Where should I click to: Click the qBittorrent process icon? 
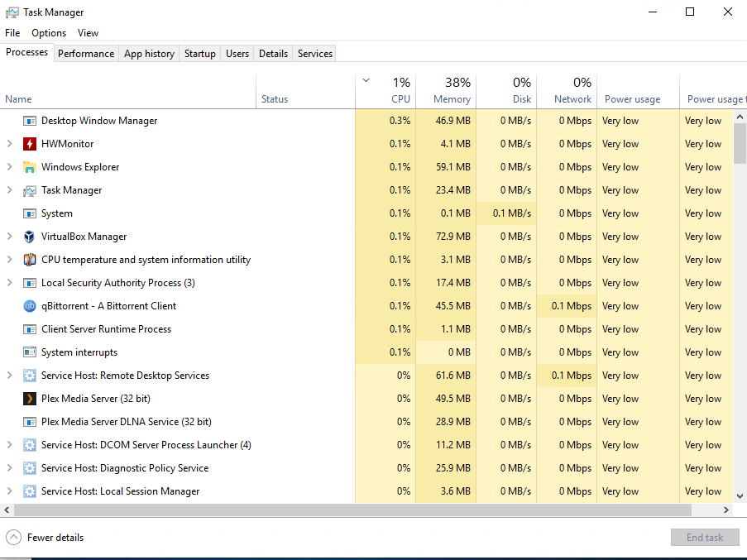pyautogui.click(x=30, y=306)
